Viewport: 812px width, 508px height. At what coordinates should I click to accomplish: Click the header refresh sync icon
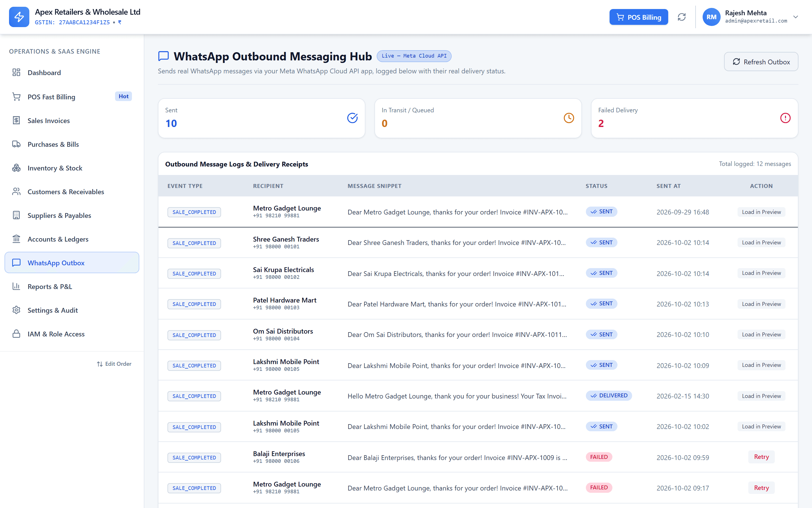point(681,17)
